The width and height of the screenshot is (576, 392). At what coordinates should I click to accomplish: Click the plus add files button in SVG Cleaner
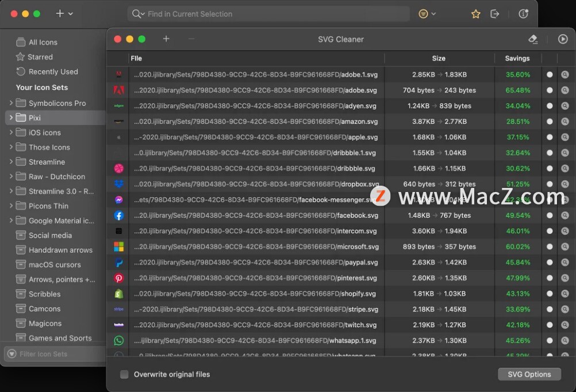[x=166, y=39]
